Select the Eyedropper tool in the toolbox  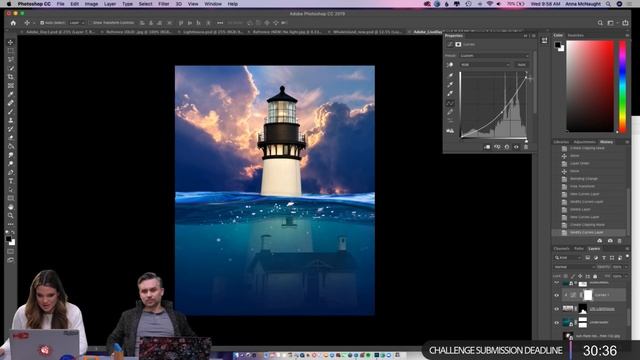(x=11, y=94)
